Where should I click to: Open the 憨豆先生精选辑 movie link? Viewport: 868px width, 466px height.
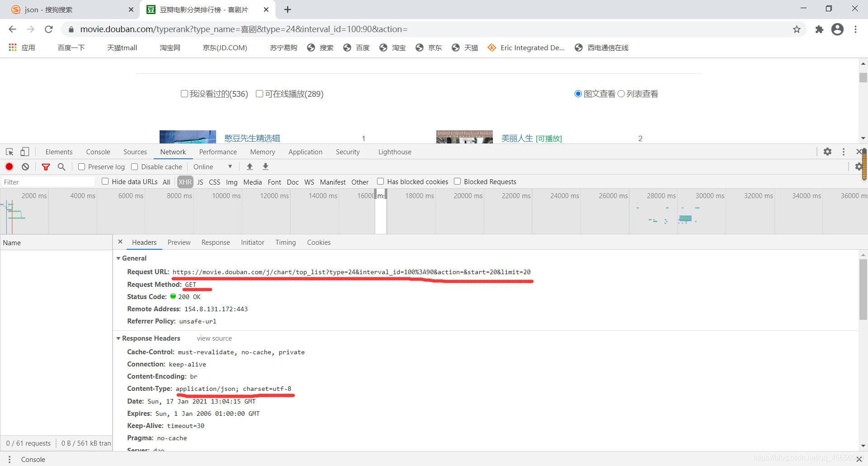252,138
